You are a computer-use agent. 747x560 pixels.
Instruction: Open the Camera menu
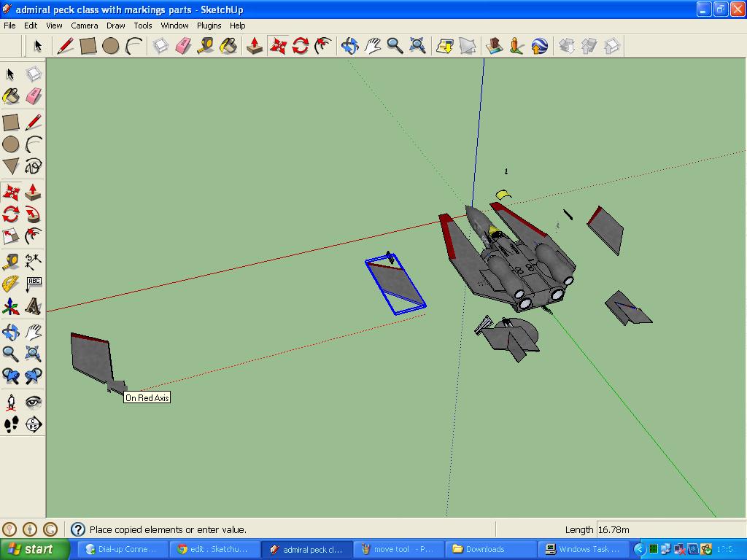(85, 25)
